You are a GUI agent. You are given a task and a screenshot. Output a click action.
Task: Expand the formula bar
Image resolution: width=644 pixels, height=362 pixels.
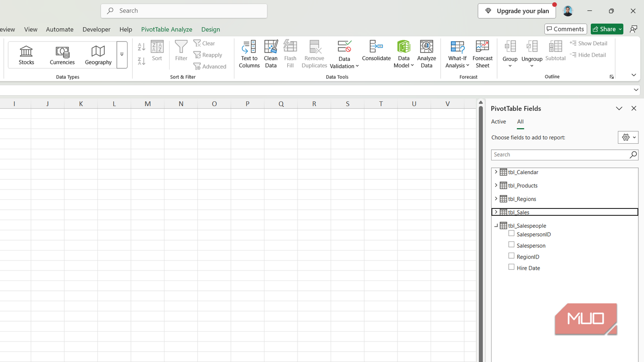click(636, 90)
